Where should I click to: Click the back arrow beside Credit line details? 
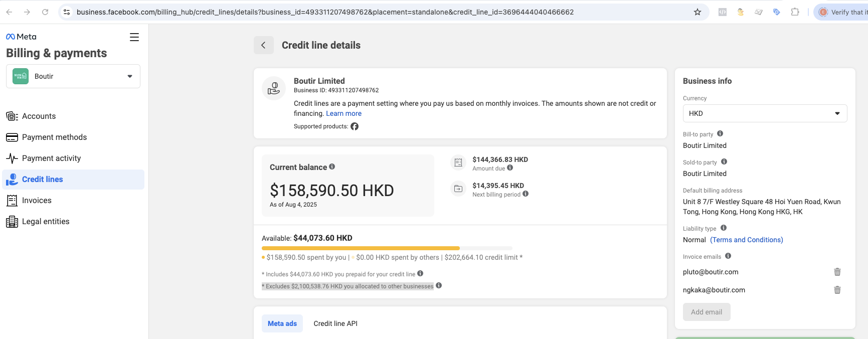pyautogui.click(x=264, y=45)
